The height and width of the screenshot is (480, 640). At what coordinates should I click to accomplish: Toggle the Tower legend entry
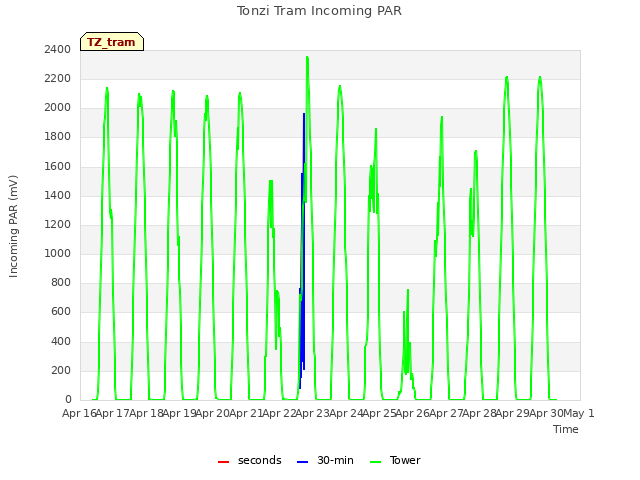click(x=395, y=460)
